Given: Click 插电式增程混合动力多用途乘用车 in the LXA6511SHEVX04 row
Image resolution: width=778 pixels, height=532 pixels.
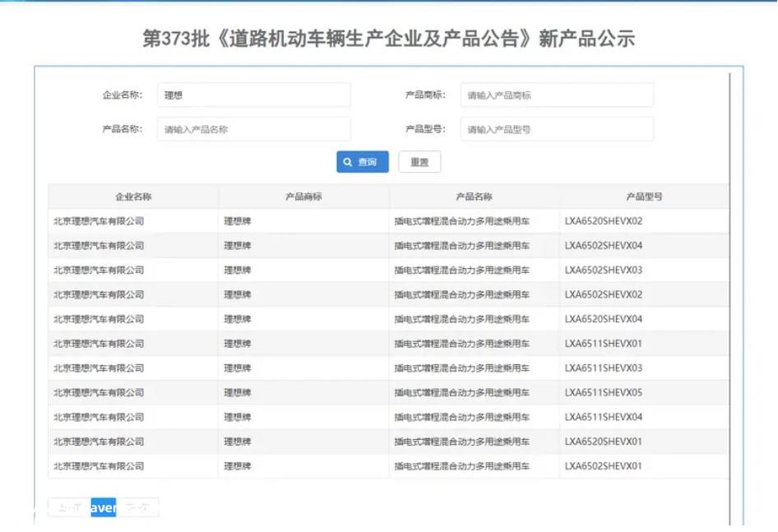Looking at the screenshot, I should [461, 417].
